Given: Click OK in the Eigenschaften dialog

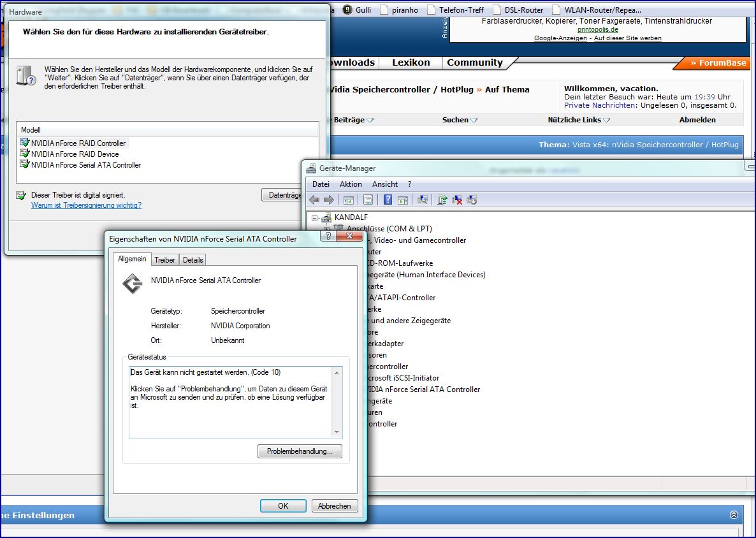Looking at the screenshot, I should [283, 505].
